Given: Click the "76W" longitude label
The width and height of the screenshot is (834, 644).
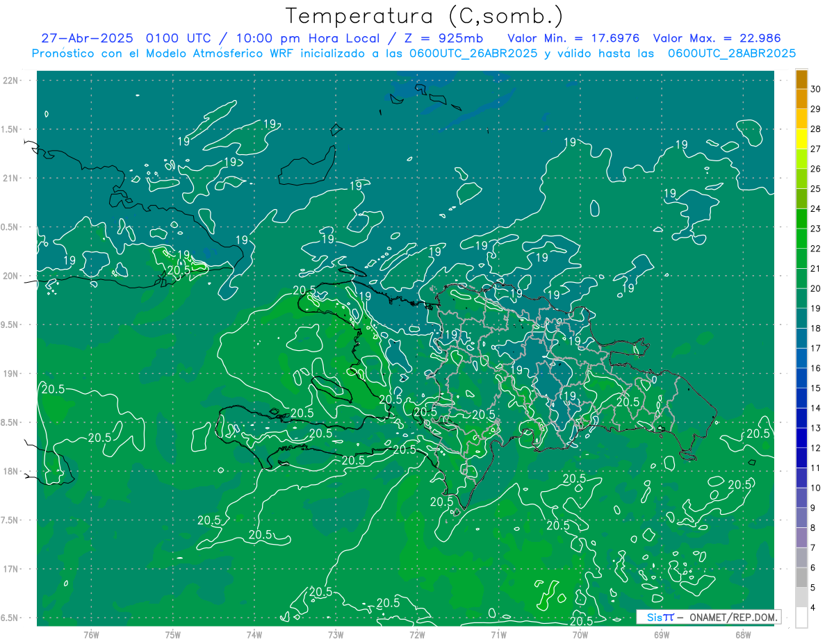Looking at the screenshot, I should [x=91, y=634].
